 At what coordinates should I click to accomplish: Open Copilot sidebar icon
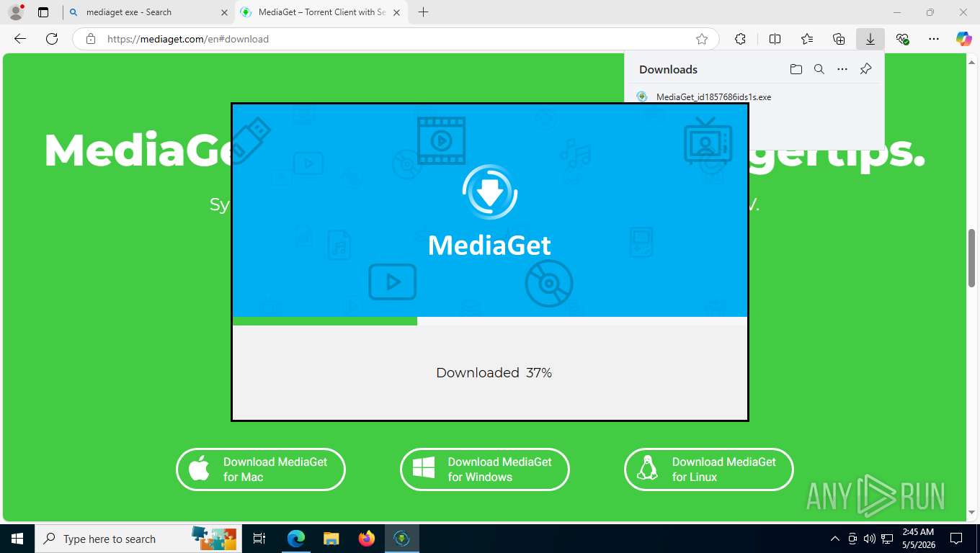tap(964, 39)
